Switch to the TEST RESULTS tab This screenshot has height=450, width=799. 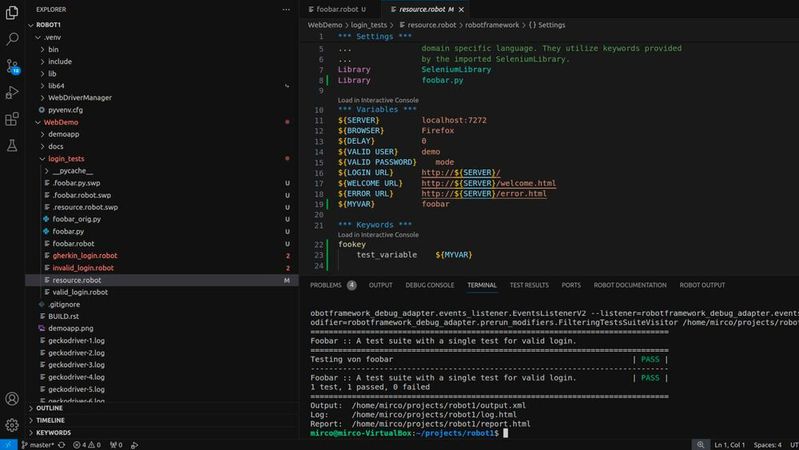click(529, 285)
